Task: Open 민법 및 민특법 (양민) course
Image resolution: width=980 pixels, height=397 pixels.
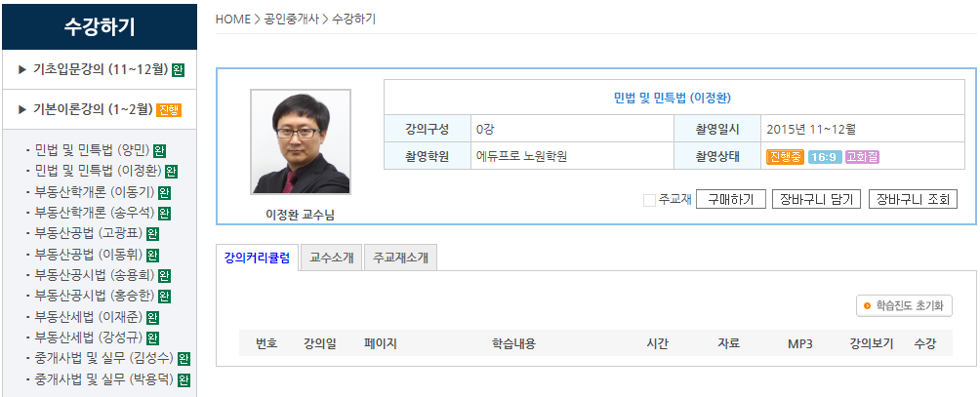Action: tap(92, 150)
